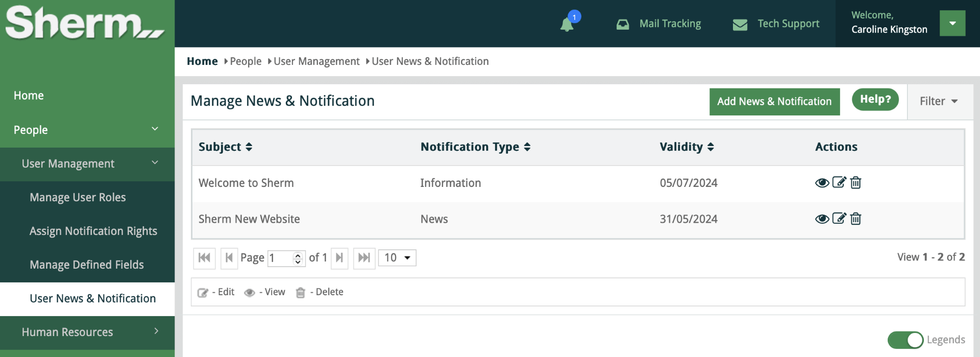Image resolution: width=980 pixels, height=357 pixels.
Task: Open the rows-per-page dropdown showing 10
Action: (397, 258)
